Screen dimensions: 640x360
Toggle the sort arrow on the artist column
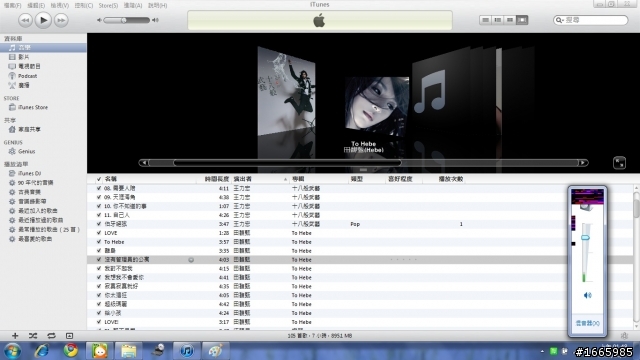285,179
